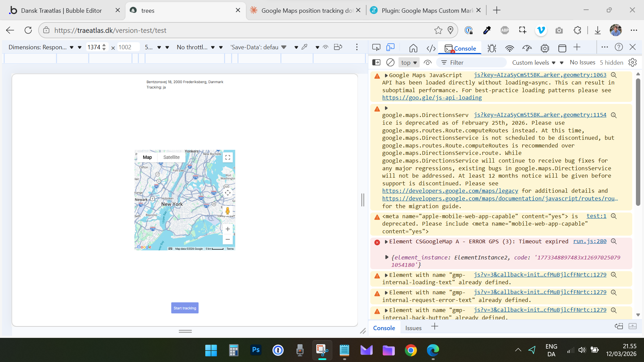Open the Performance gauge tool

point(527,48)
